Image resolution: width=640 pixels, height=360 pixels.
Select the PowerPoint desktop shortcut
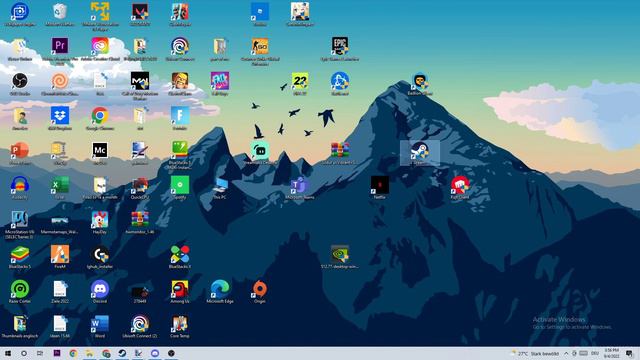coord(20,150)
